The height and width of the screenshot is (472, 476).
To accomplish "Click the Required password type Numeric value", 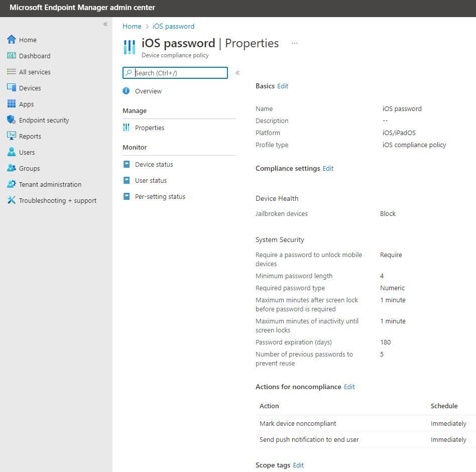I will 392,288.
